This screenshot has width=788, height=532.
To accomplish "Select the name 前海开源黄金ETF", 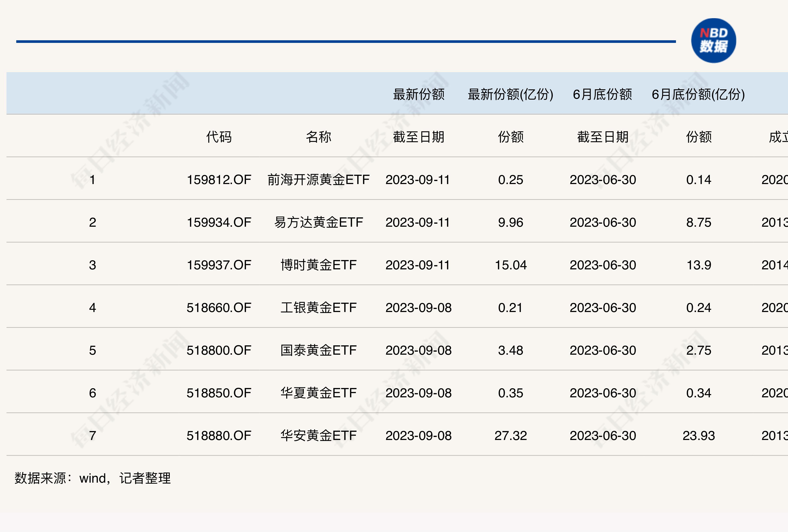I will click(318, 179).
